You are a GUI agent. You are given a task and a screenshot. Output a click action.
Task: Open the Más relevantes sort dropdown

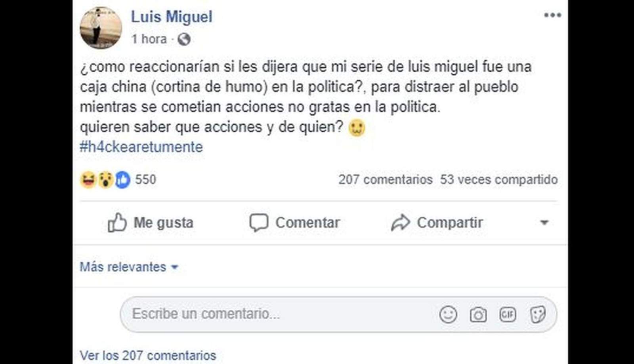click(129, 267)
